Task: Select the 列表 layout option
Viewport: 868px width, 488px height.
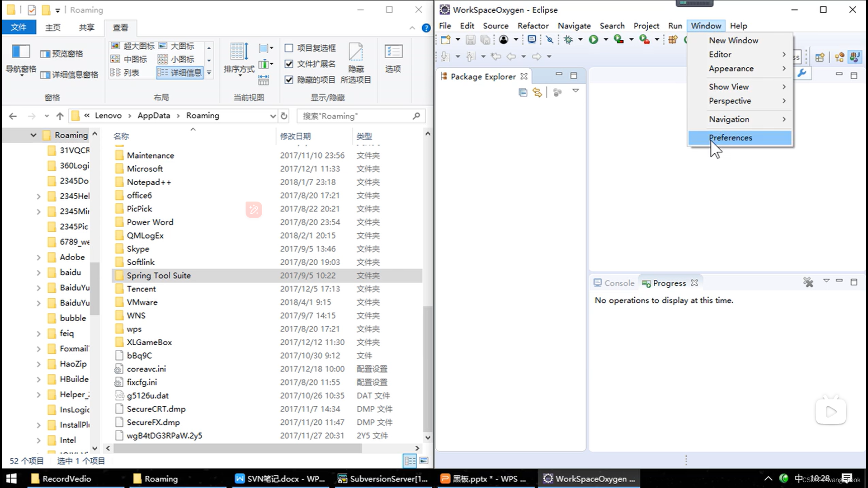Action: tap(125, 72)
